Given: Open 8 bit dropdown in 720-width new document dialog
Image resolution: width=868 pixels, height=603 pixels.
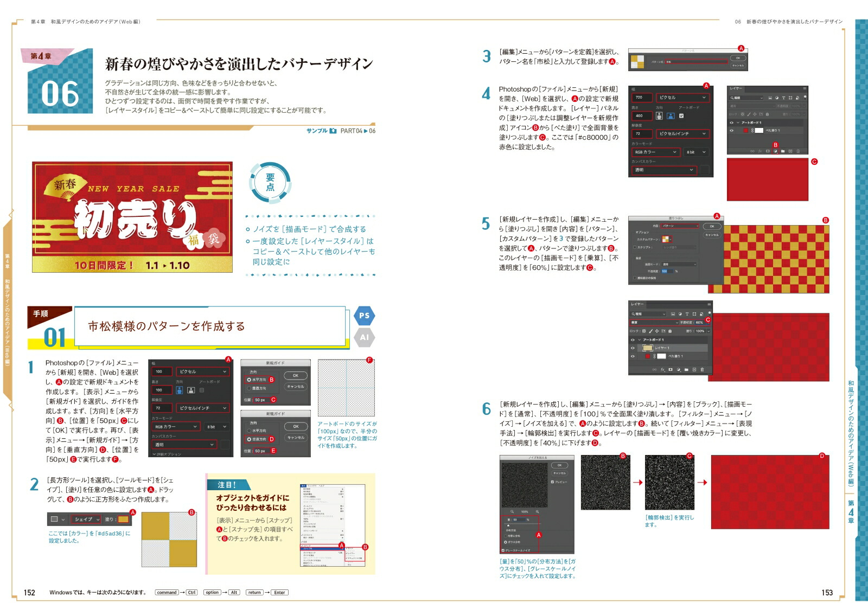Looking at the screenshot, I should point(697,152).
